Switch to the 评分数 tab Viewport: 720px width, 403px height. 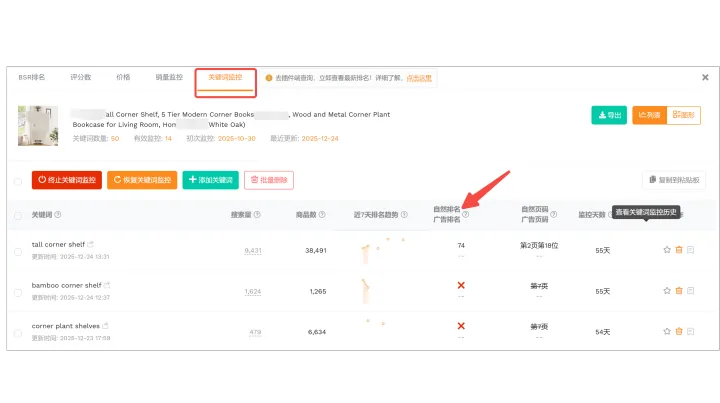tap(80, 77)
